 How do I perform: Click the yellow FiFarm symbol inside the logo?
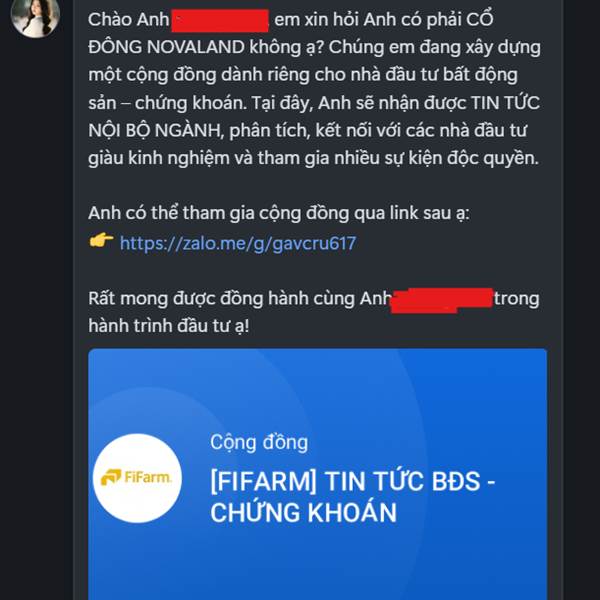pyautogui.click(x=111, y=477)
